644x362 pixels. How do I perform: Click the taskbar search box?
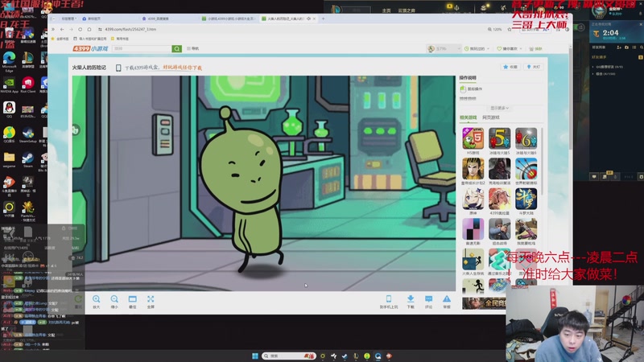[x=289, y=356]
